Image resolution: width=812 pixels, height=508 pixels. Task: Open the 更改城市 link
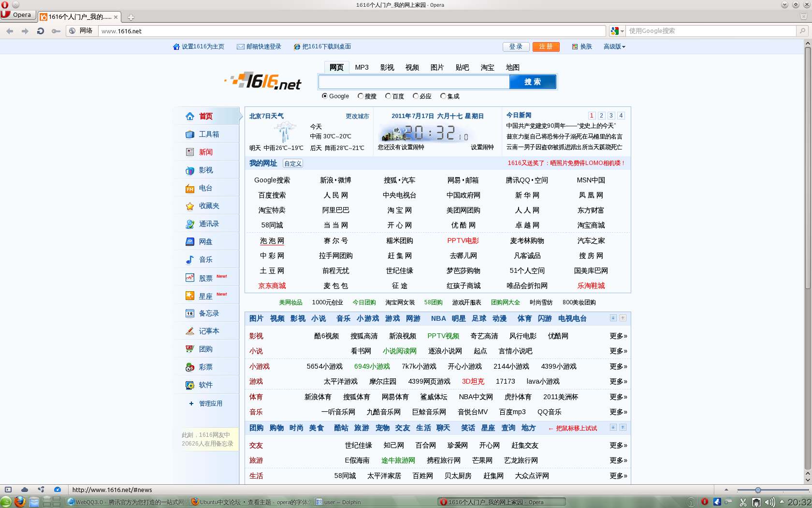click(x=357, y=116)
